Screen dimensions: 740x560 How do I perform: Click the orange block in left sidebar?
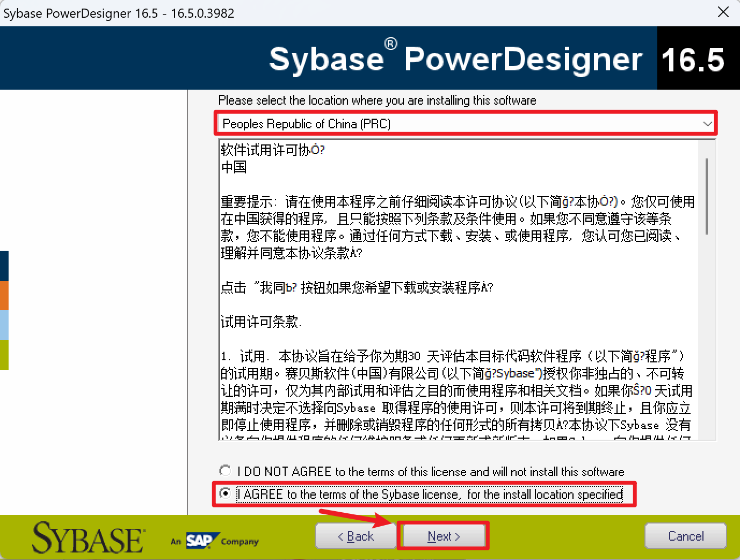[4, 295]
